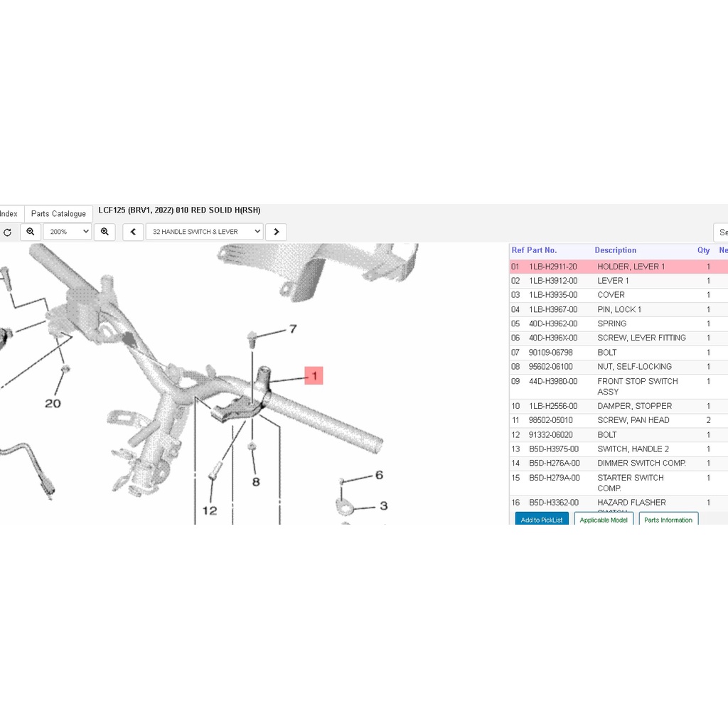Open the 32 HANDLE SWITCH & LEVER dropdown
Image resolution: width=728 pixels, height=728 pixels.
(204, 232)
